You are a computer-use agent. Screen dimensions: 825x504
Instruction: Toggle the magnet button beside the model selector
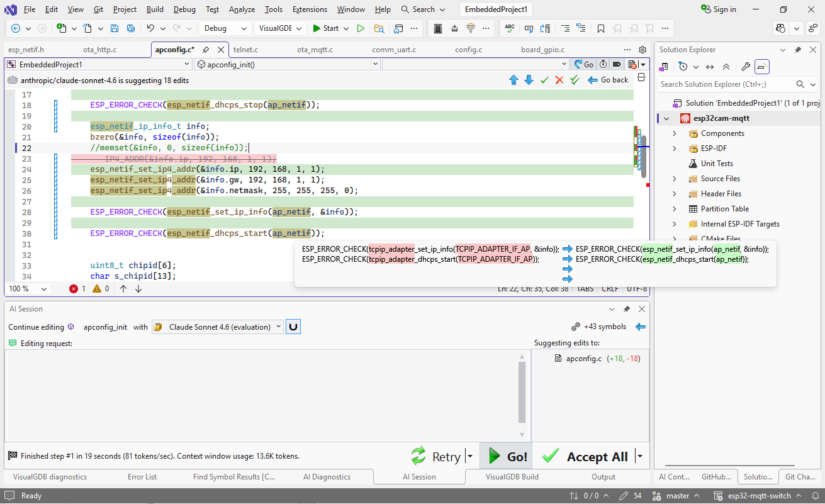click(293, 327)
